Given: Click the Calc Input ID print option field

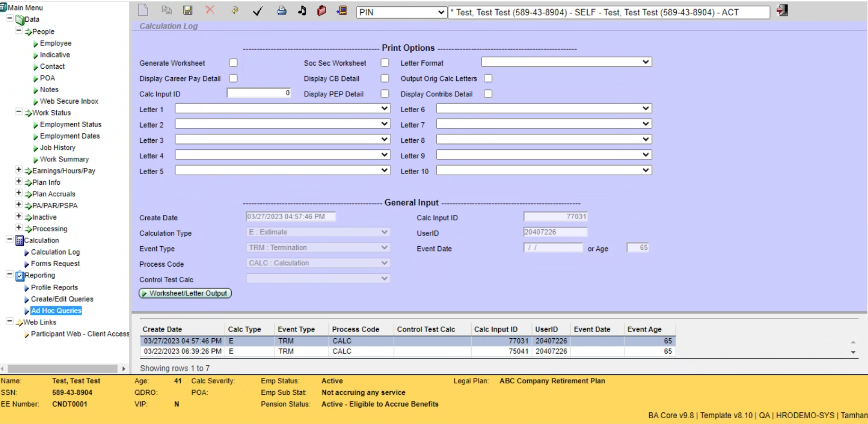Looking at the screenshot, I should (259, 93).
